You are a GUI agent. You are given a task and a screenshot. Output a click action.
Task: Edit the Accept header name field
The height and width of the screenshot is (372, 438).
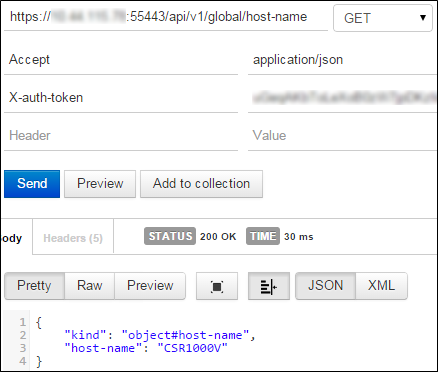coord(121,60)
